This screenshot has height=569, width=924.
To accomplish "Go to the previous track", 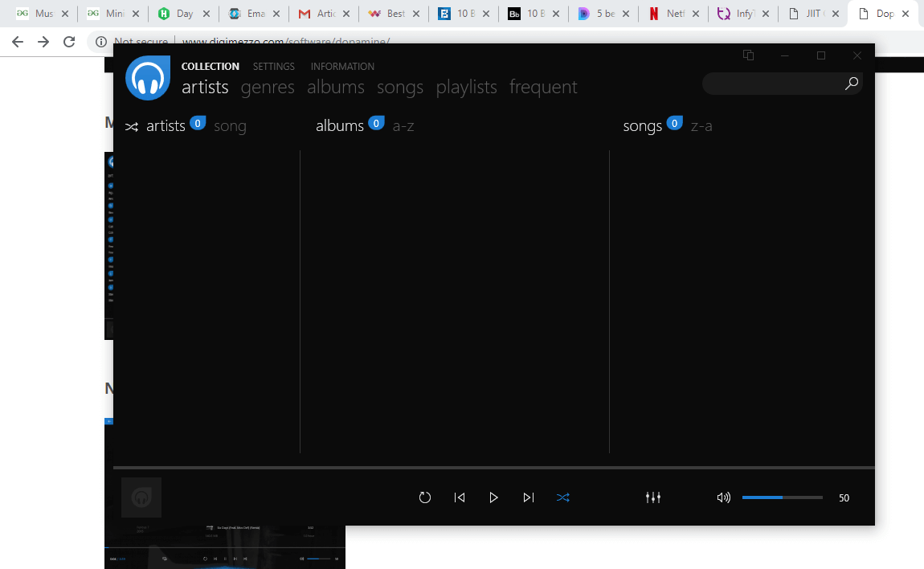I will [x=460, y=497].
